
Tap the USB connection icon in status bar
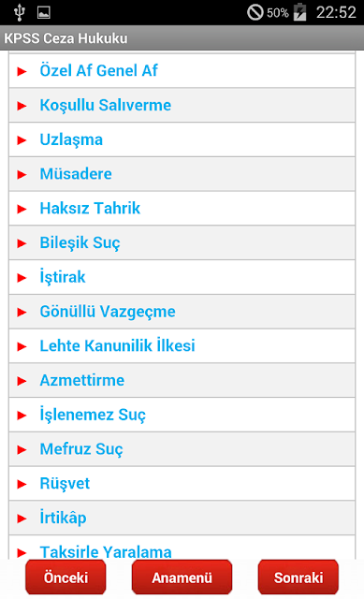click(x=19, y=12)
